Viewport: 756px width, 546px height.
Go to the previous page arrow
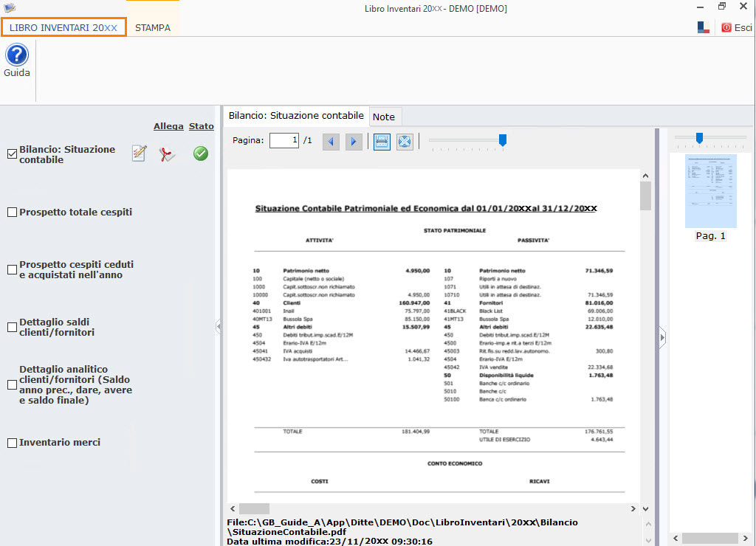coord(331,141)
